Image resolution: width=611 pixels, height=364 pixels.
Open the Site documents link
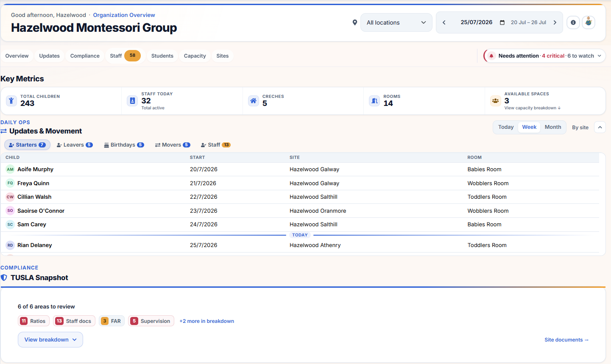[x=566, y=340]
